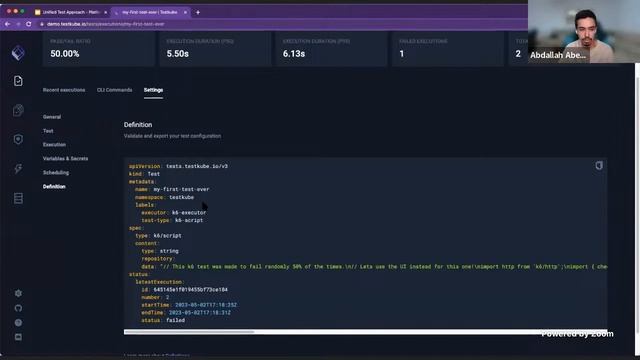
Task: Reload the browser page
Action: 29,24
